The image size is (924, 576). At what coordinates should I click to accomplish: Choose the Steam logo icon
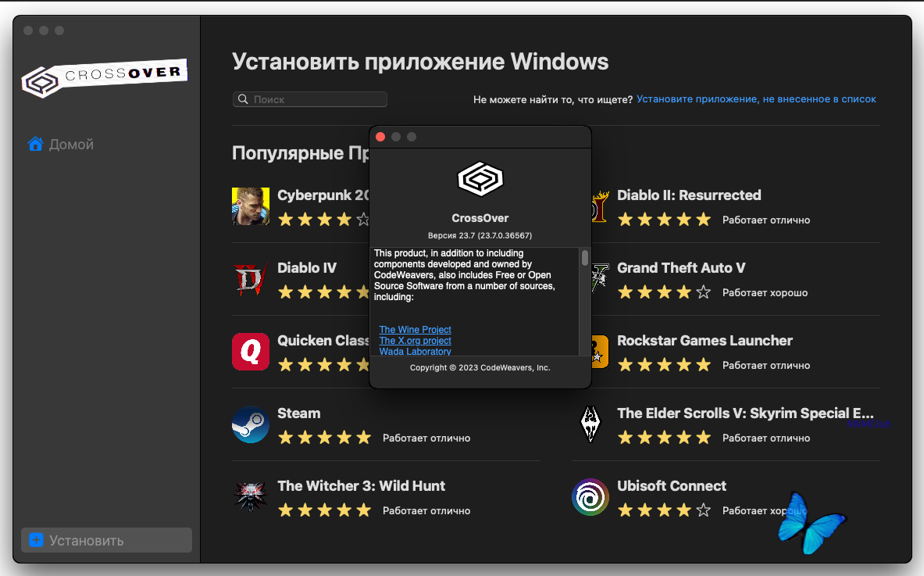[x=251, y=424]
